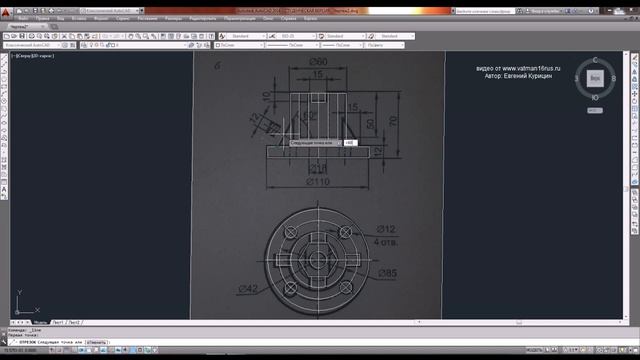Open the plot style ПоЦвету dropdown
This screenshot has height=360, width=640.
384,45
